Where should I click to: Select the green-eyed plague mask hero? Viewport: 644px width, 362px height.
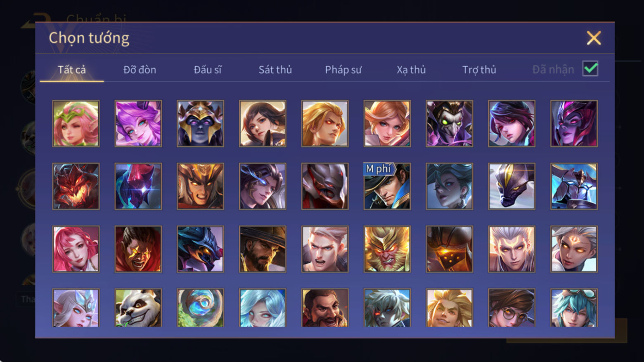(450, 124)
